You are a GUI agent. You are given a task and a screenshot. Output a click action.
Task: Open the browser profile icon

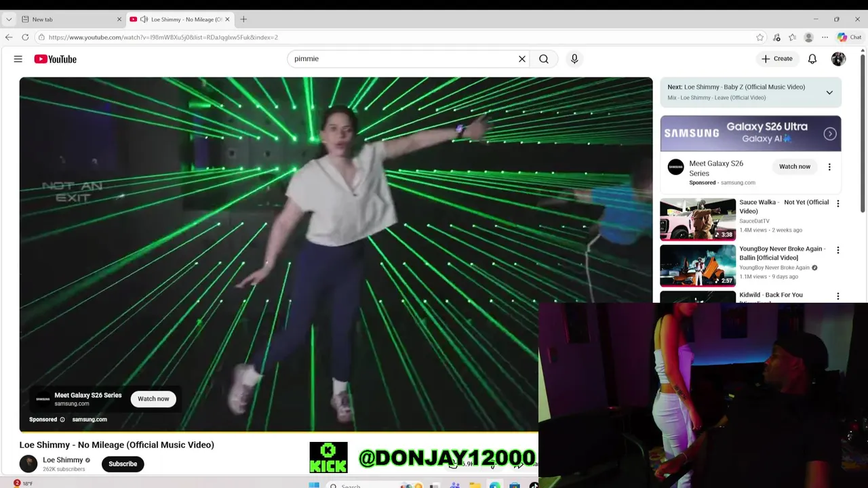pos(808,37)
